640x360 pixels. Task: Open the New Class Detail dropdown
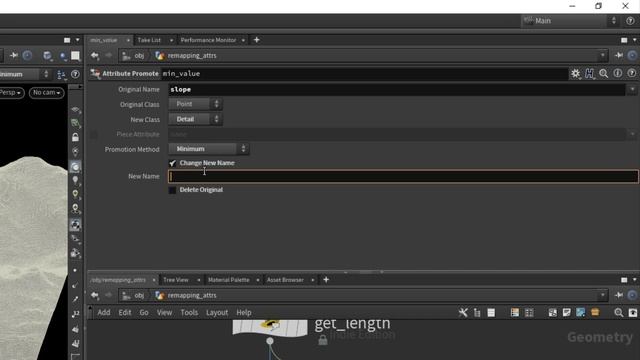pyautogui.click(x=196, y=119)
